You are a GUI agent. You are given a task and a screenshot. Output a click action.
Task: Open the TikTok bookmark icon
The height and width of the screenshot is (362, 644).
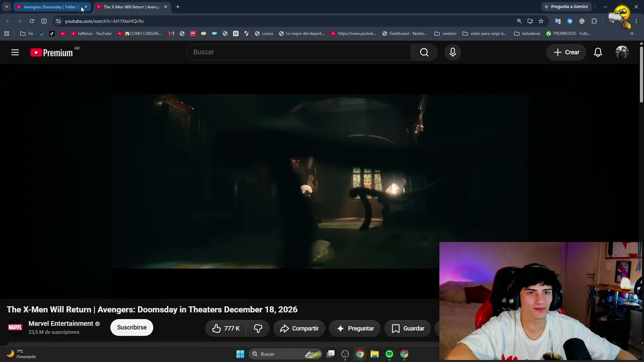[x=52, y=34]
